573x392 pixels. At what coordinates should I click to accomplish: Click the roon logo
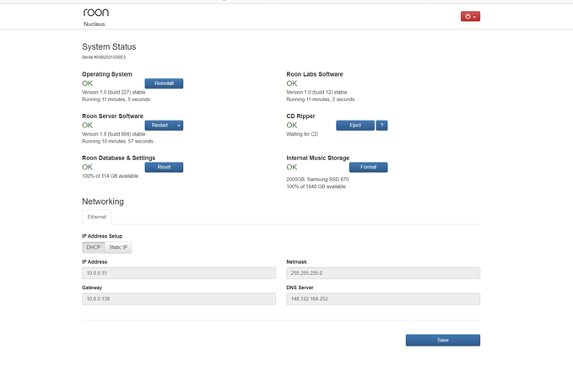[x=96, y=13]
